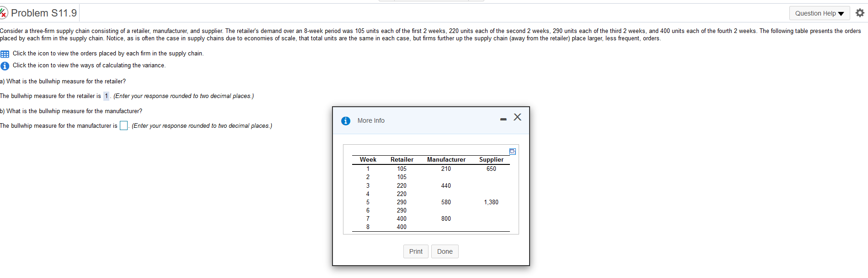The height and width of the screenshot is (278, 868).
Task: Select the manufacturer value 210
Action: [446, 169]
